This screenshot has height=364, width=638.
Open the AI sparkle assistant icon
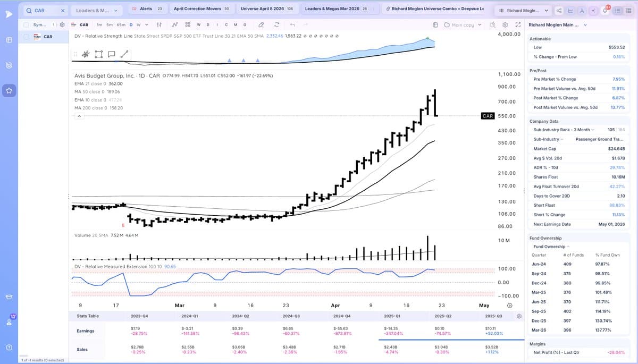point(594,10)
